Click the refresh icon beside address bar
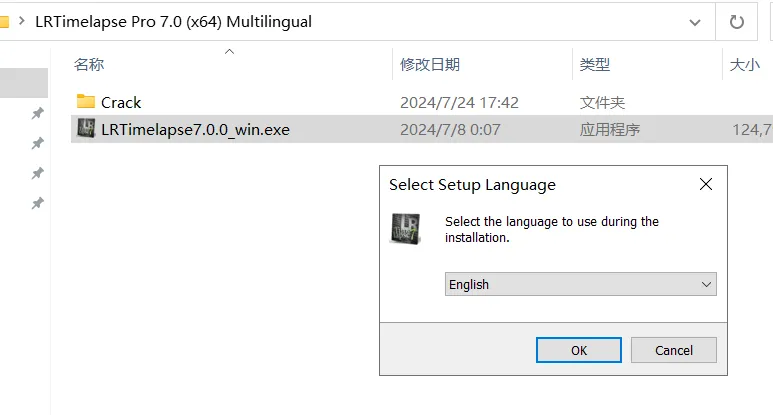 tap(737, 22)
